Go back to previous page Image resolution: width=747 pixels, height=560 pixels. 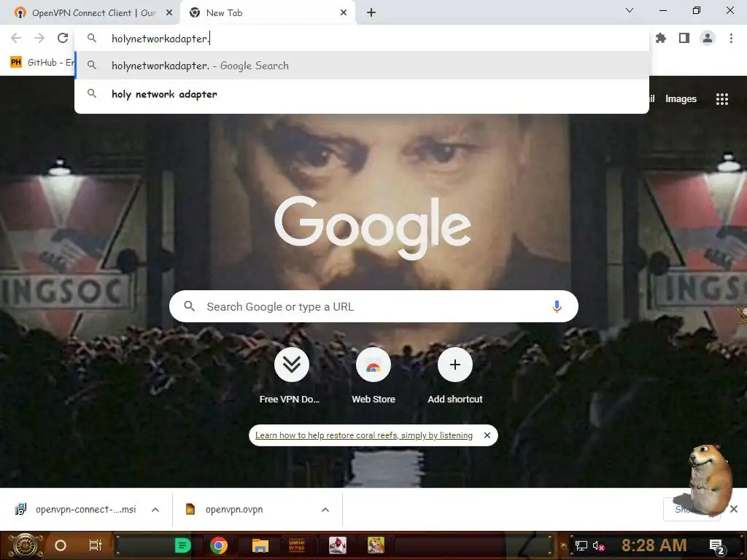pos(16,38)
